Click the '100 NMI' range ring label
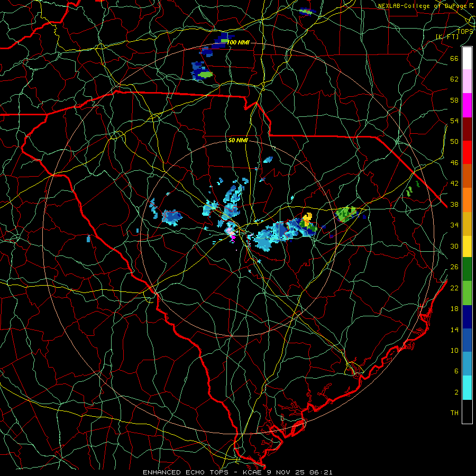 tap(239, 42)
